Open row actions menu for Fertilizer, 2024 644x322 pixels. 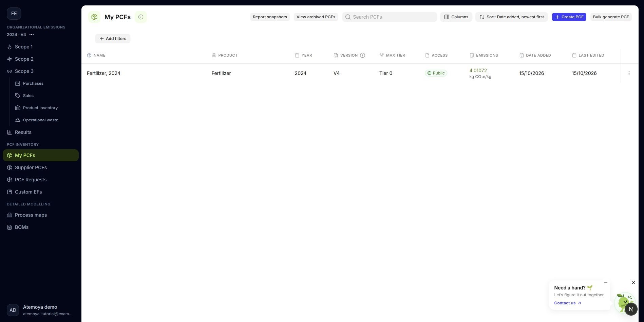[629, 73]
